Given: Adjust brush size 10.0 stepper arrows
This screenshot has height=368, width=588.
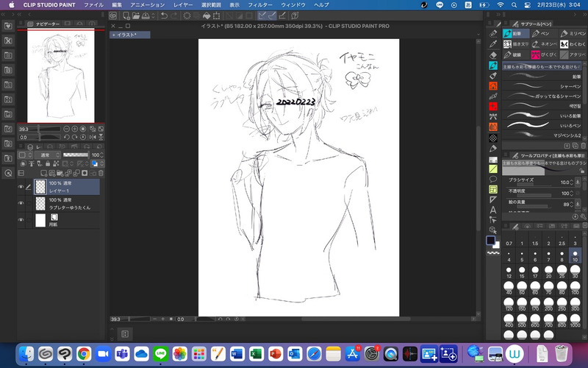Looking at the screenshot, I should point(571,182).
